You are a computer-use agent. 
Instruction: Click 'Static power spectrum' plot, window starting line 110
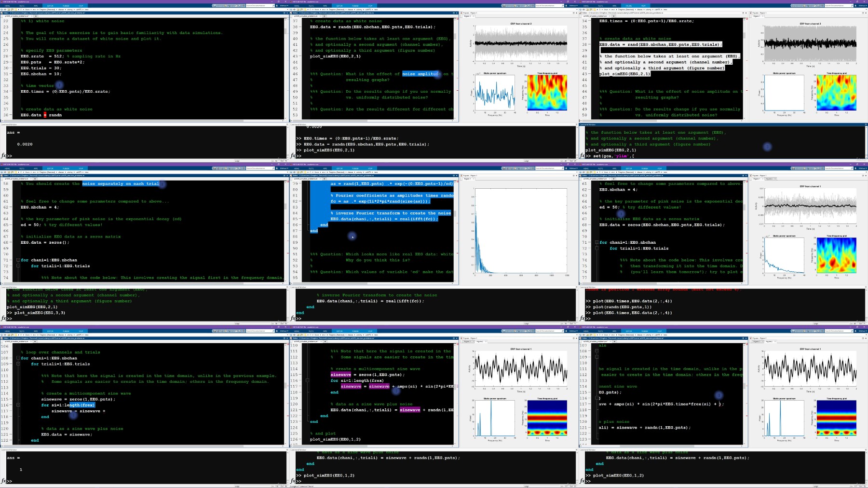tap(495, 418)
